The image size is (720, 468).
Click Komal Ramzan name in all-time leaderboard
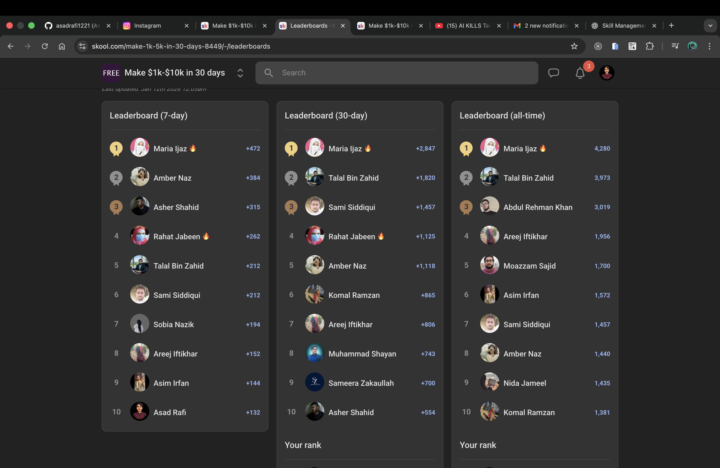529,412
